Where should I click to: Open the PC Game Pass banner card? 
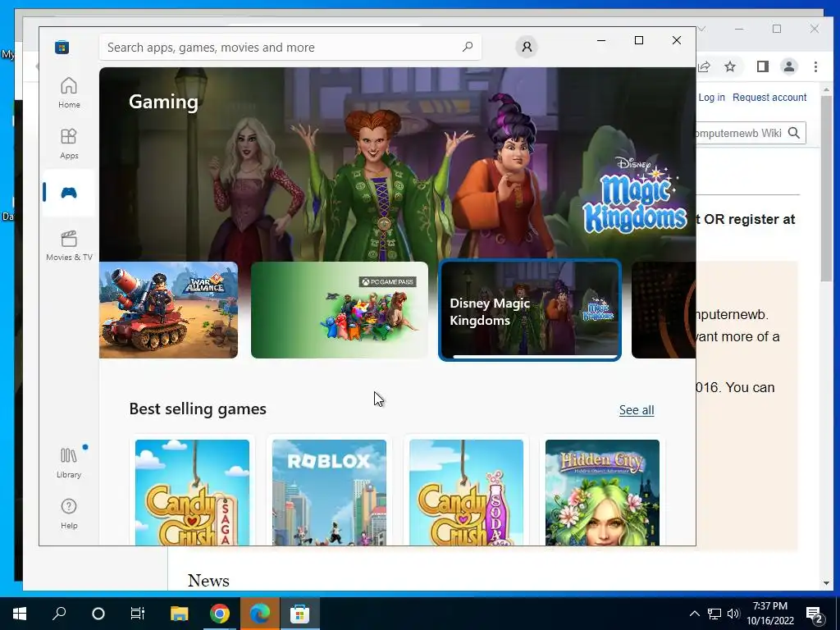click(x=340, y=309)
